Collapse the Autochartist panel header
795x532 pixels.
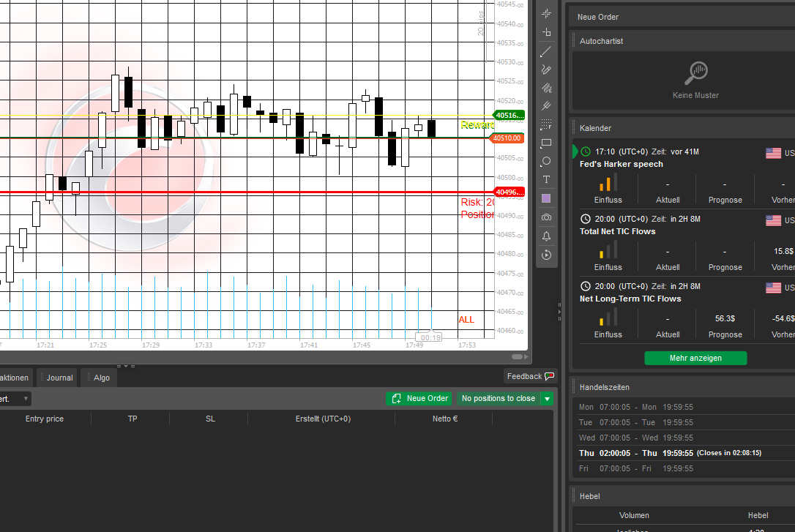[682, 41]
